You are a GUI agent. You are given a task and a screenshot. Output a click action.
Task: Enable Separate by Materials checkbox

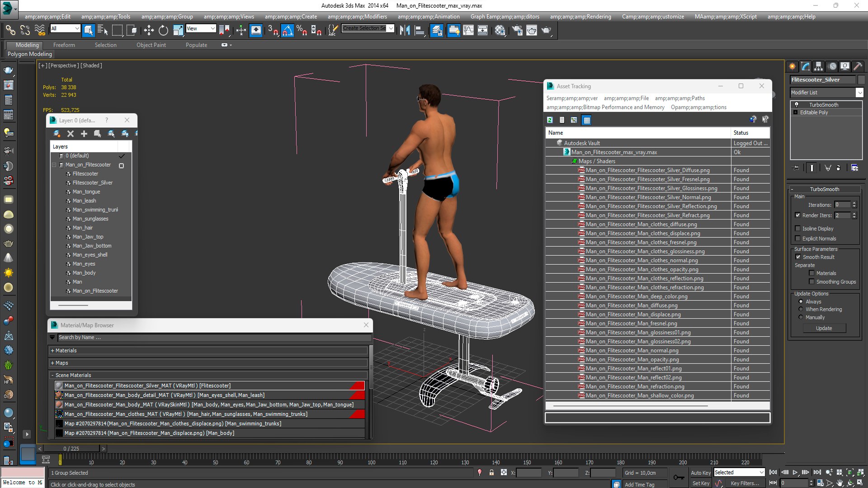click(811, 273)
